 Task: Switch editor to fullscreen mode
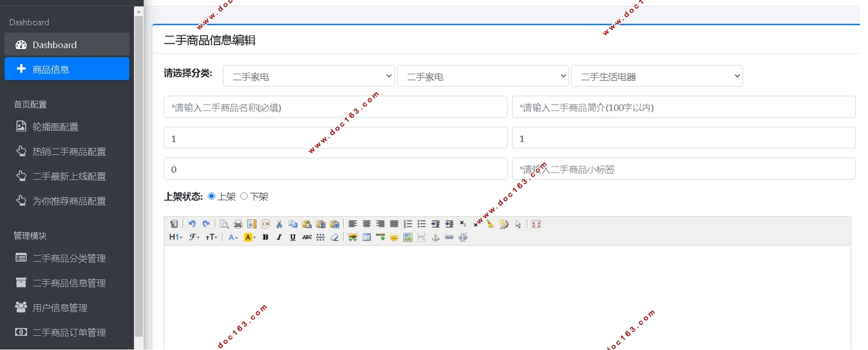[536, 224]
